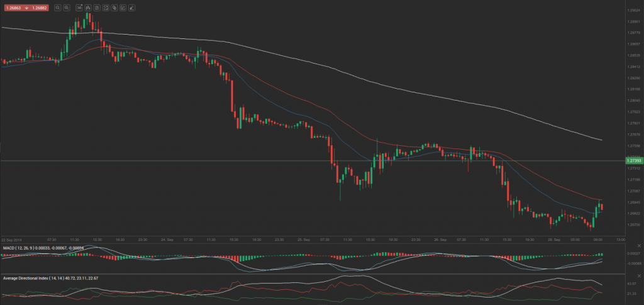Click the zoom out magnifier icon

(58, 8)
